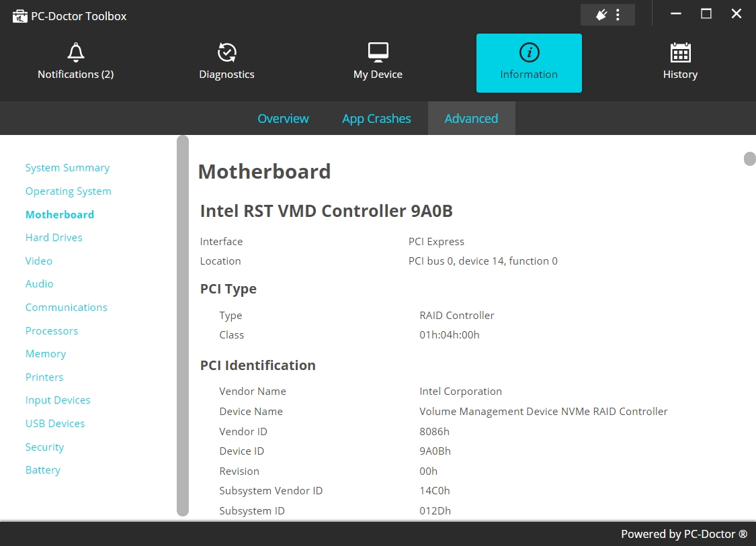Image resolution: width=756 pixels, height=546 pixels.
Task: Click the Notifications bell icon
Action: click(x=76, y=52)
